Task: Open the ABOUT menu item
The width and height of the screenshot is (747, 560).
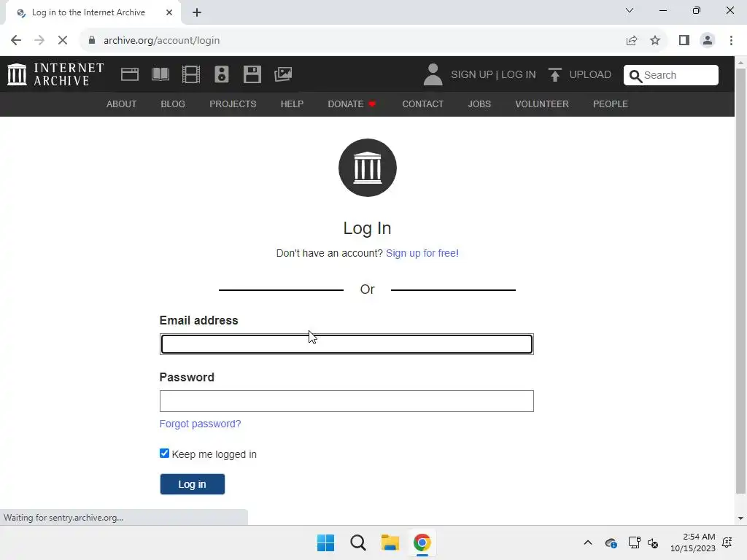Action: (122, 104)
